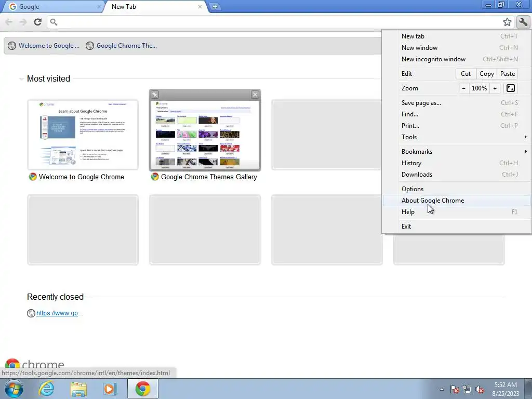This screenshot has height=399, width=532.
Task: Open Options from the menu
Action: (x=457, y=189)
